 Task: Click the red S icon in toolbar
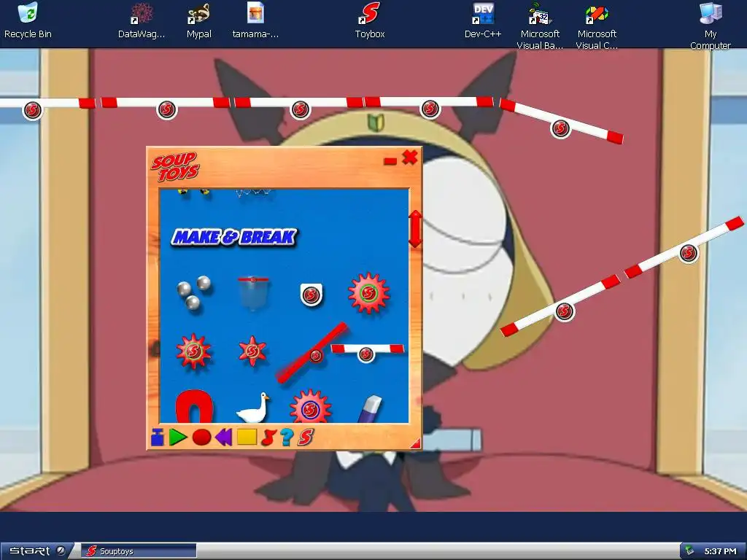[x=306, y=437]
